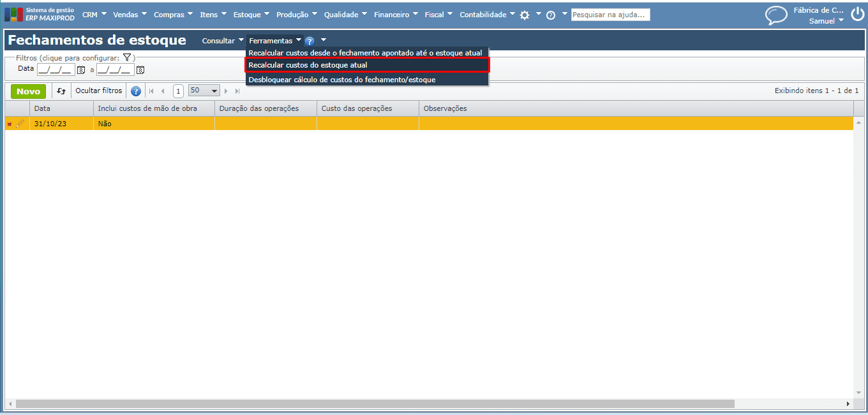Click the help question mark in top bar
The width and height of the screenshot is (868, 415).
point(551,15)
